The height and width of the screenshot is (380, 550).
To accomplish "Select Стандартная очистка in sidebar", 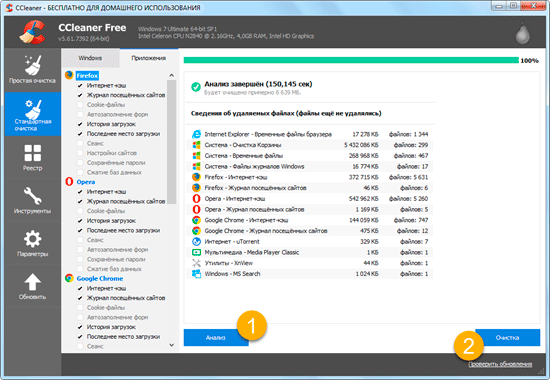I will (x=33, y=114).
